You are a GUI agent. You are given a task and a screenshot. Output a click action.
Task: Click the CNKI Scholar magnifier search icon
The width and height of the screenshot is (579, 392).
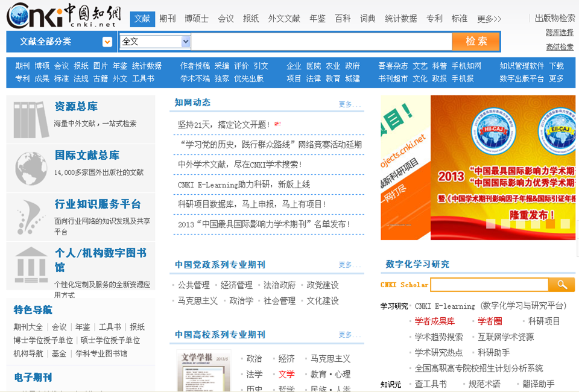click(x=562, y=285)
